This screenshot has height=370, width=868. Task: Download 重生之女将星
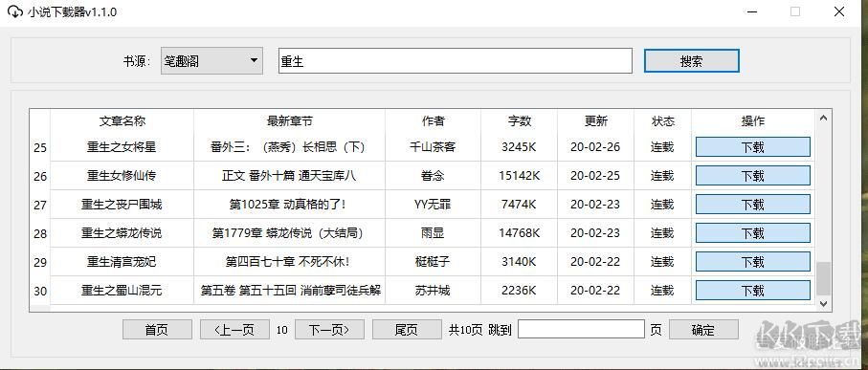pyautogui.click(x=753, y=147)
